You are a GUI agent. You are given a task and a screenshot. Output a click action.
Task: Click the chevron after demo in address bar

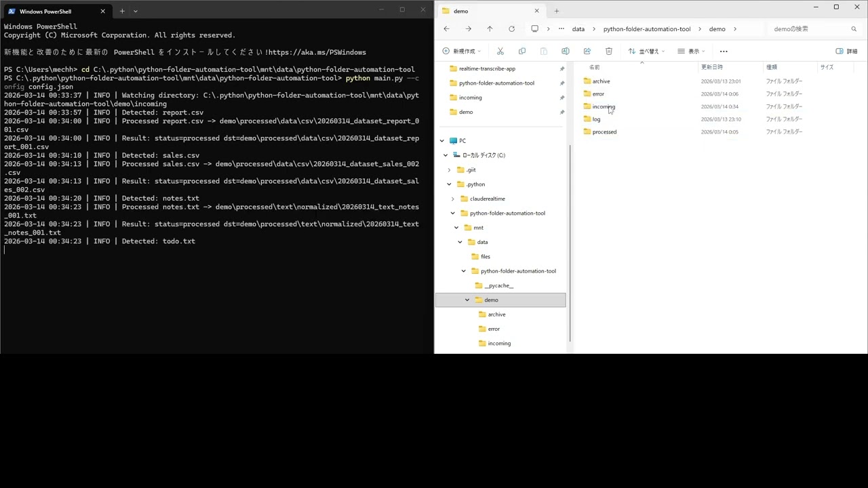point(734,29)
